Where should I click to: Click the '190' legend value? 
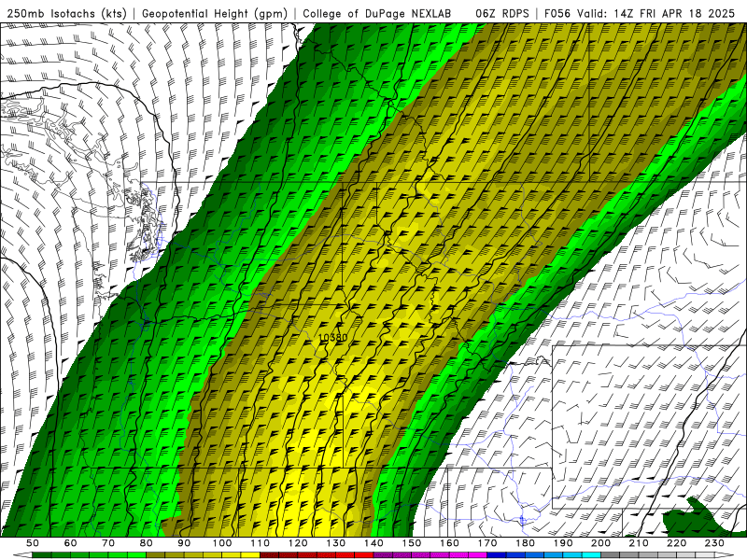564,543
